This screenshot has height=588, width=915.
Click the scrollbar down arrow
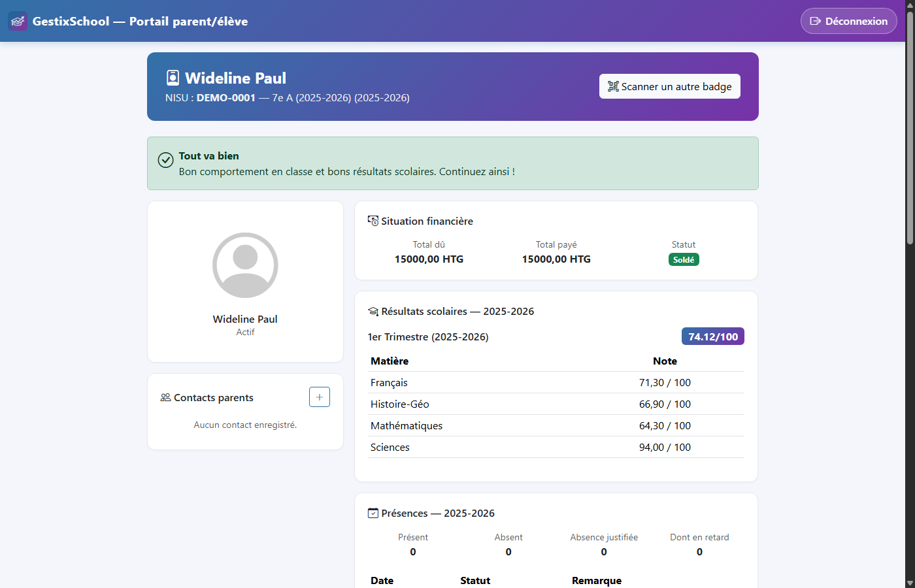point(910,583)
